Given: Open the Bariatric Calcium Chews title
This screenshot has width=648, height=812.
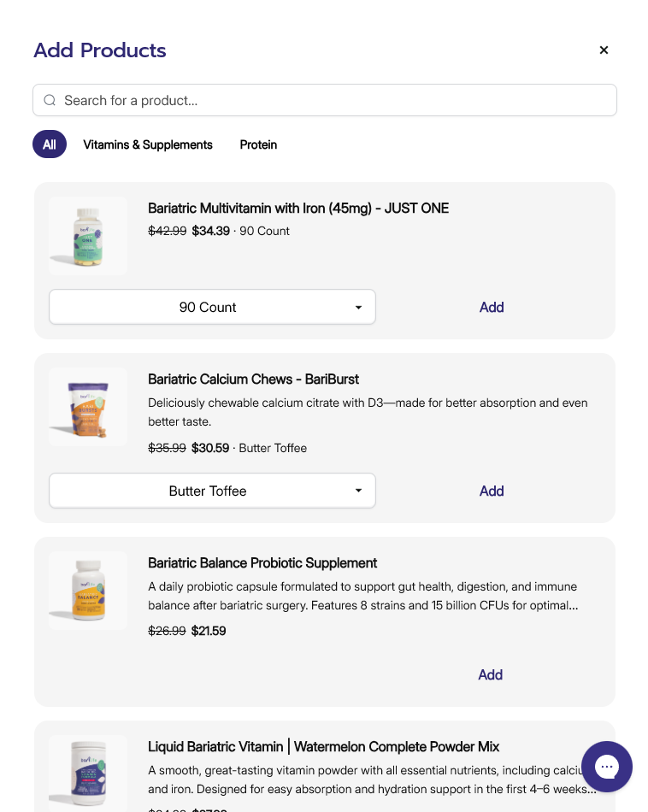Looking at the screenshot, I should pyautogui.click(x=253, y=379).
